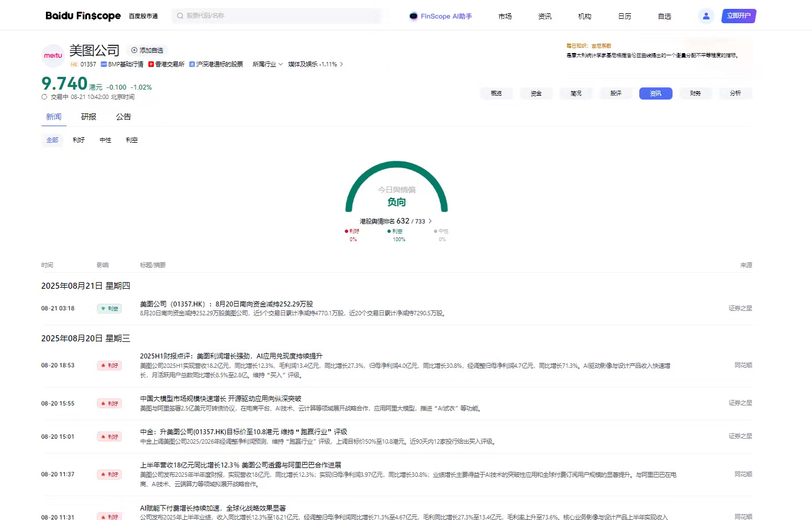Click source 同花顺 on 08-20 18:53 row
812x520 pixels.
click(x=743, y=366)
